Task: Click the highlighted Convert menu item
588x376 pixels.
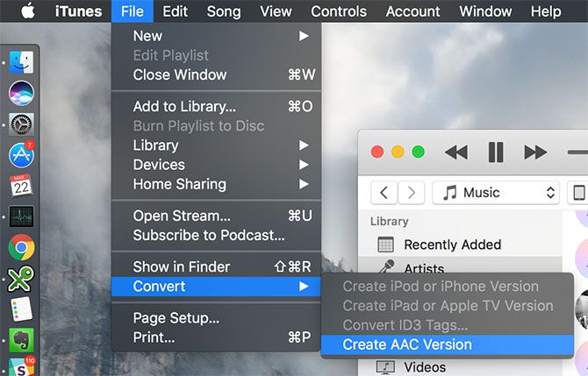Action: pos(216,287)
